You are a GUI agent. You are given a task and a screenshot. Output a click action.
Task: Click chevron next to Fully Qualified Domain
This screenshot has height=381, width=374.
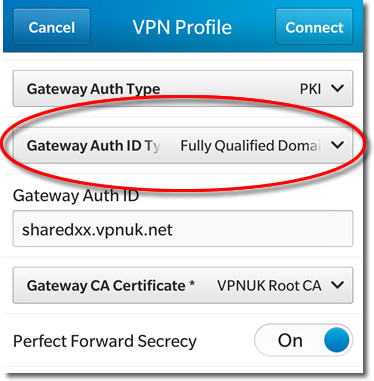point(337,145)
